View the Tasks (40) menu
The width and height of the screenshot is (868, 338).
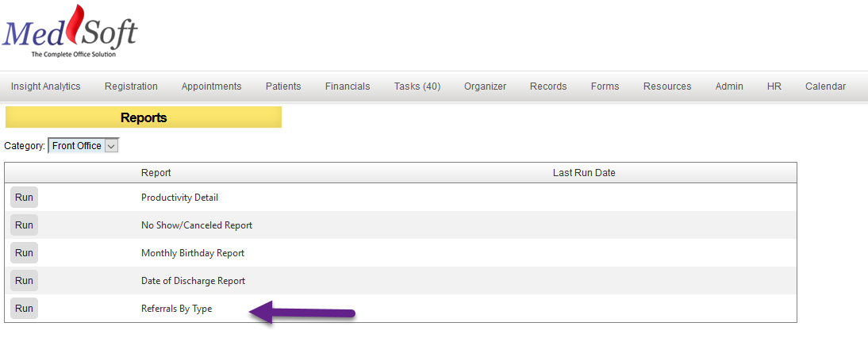click(x=417, y=86)
